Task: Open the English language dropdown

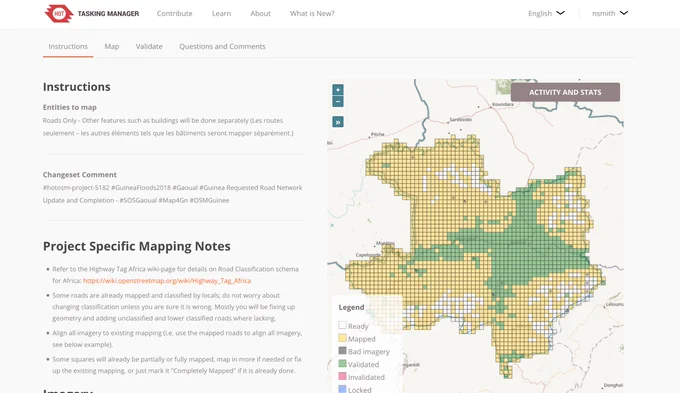Action: click(546, 13)
